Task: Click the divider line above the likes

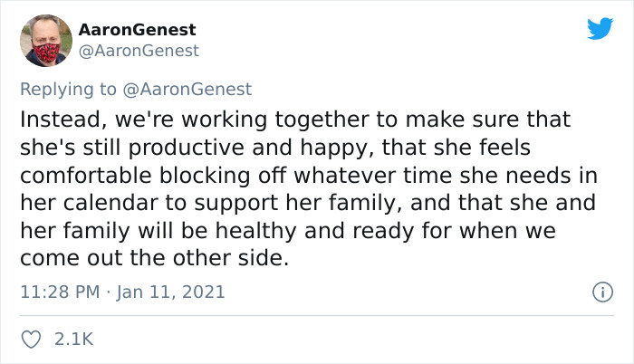Action: point(317,315)
